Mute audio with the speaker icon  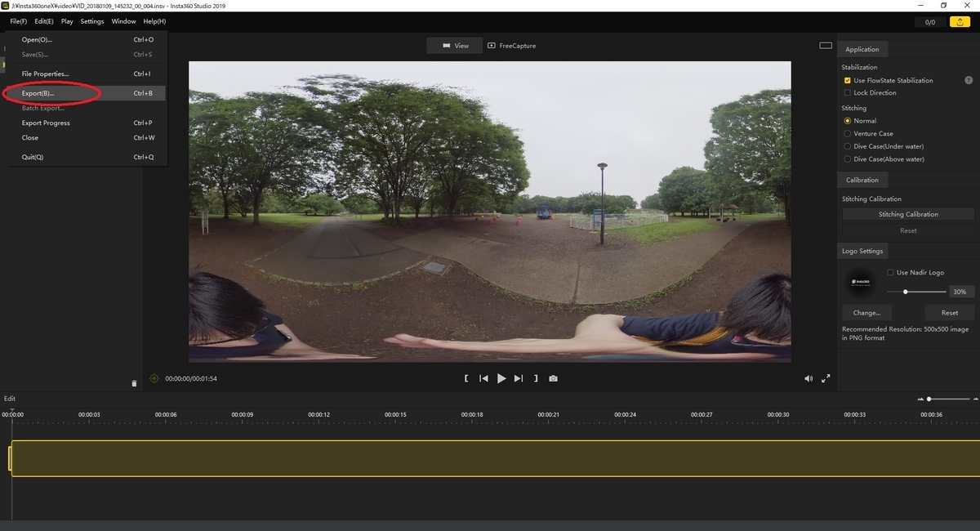tap(808, 378)
